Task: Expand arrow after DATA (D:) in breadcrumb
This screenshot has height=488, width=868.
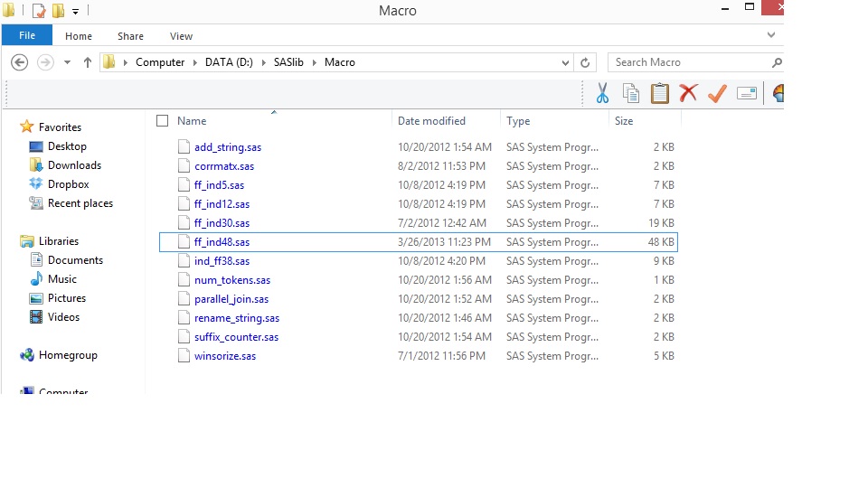Action: pyautogui.click(x=263, y=62)
